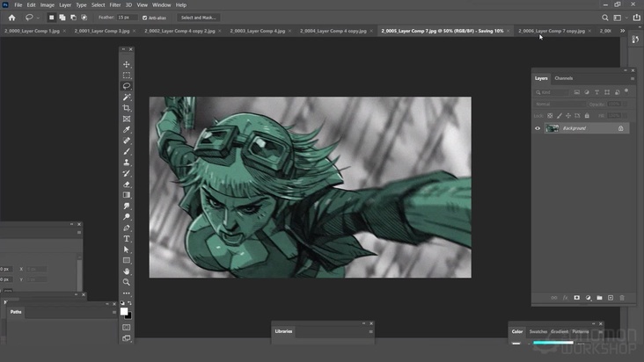644x362 pixels.
Task: Enable Add to selection mode
Action: (62, 18)
